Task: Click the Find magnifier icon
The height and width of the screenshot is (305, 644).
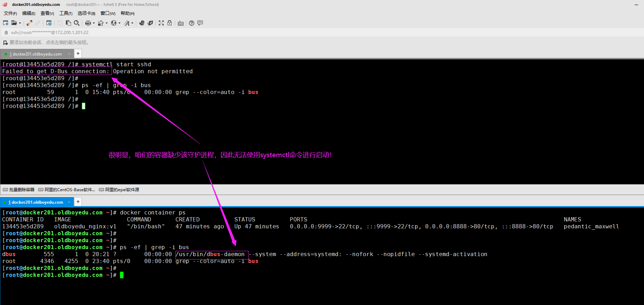Action: click(x=77, y=23)
